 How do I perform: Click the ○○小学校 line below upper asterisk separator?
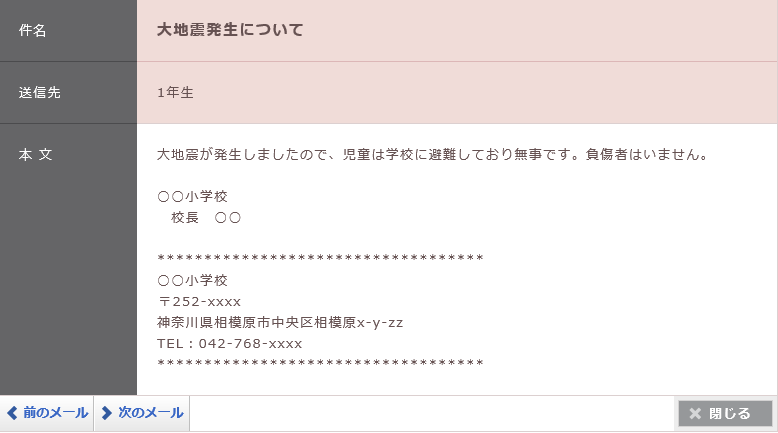click(193, 280)
